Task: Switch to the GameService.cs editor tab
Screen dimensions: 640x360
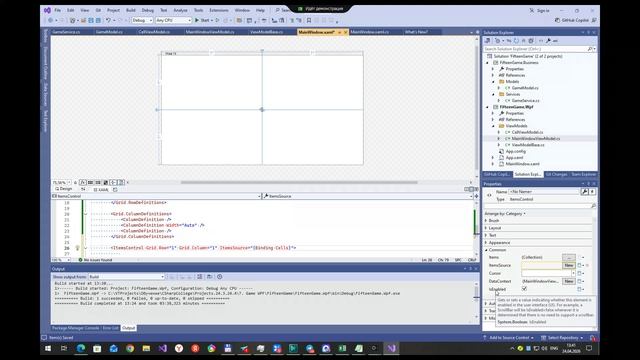Action: point(66,32)
